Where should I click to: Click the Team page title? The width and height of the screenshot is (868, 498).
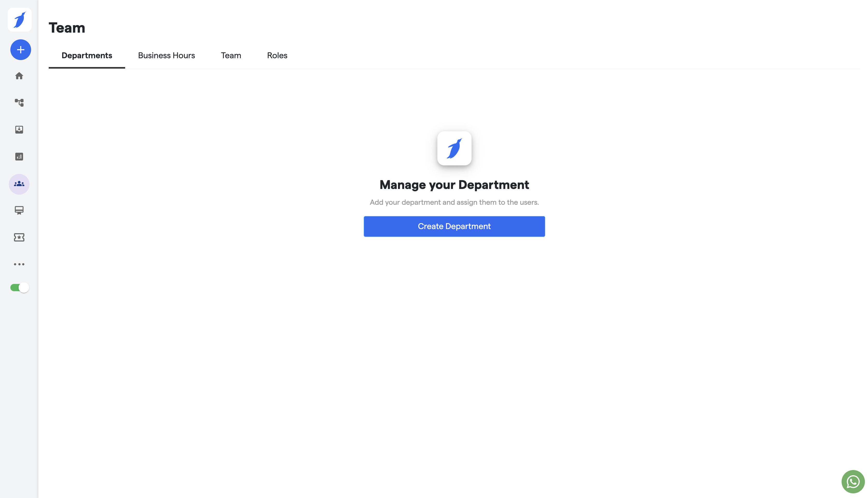(67, 28)
